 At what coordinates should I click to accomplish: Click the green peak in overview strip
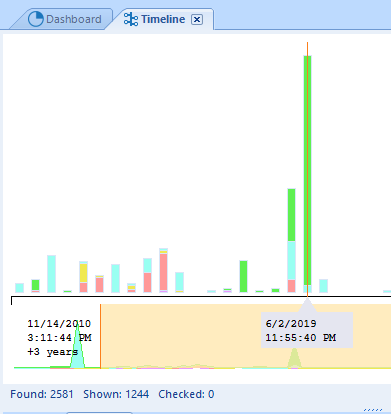point(294,358)
